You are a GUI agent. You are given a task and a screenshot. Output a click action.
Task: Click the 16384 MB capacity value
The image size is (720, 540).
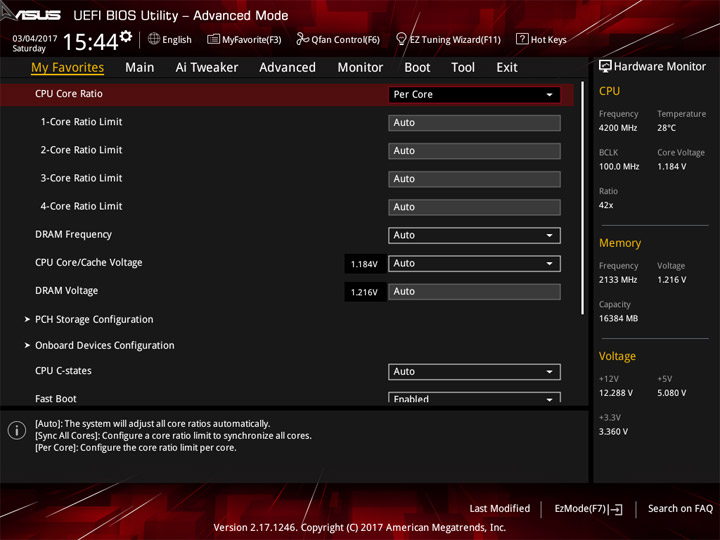[618, 318]
